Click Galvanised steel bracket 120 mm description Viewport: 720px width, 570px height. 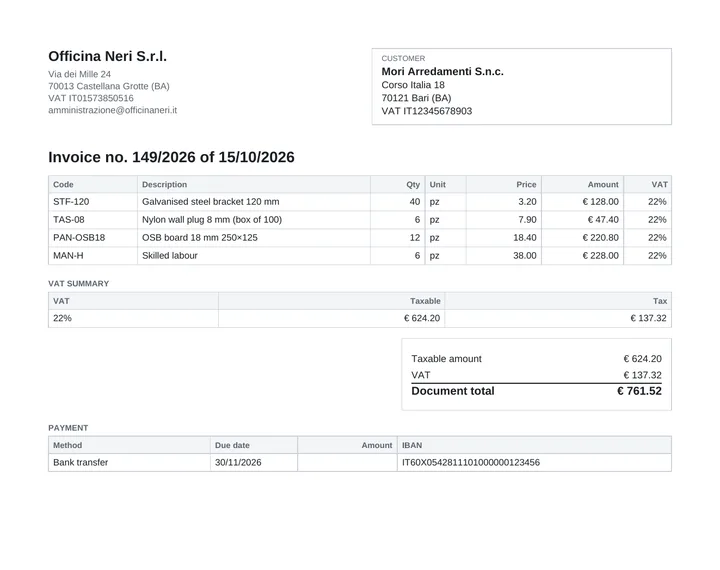210,202
